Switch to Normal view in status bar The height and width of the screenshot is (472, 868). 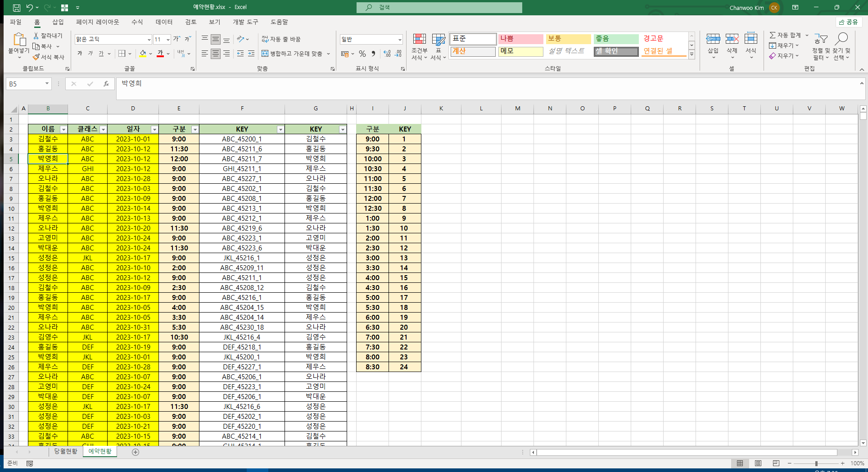(740, 463)
